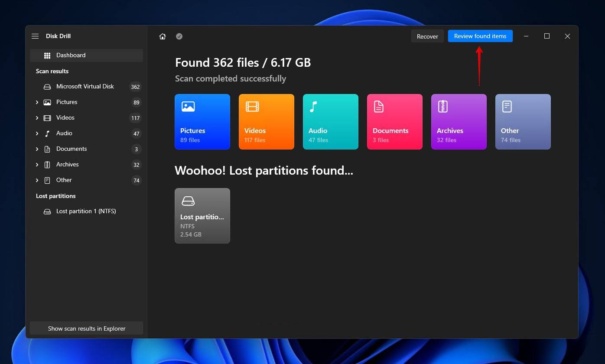Open the Pictures category tile
This screenshot has width=605, height=364.
[202, 122]
